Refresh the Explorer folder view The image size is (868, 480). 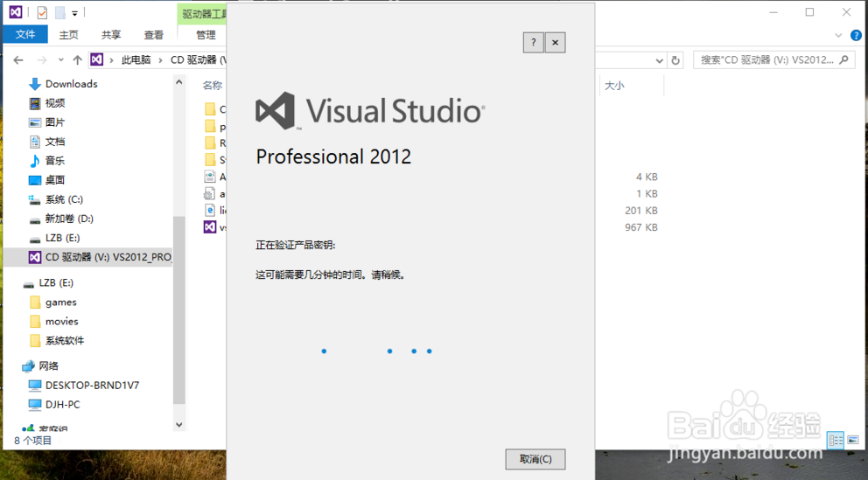tap(675, 60)
